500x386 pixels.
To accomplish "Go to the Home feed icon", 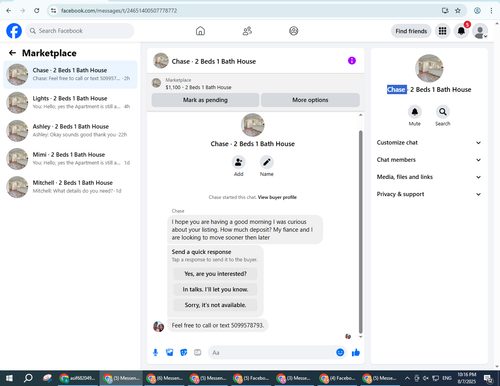I will [x=200, y=31].
